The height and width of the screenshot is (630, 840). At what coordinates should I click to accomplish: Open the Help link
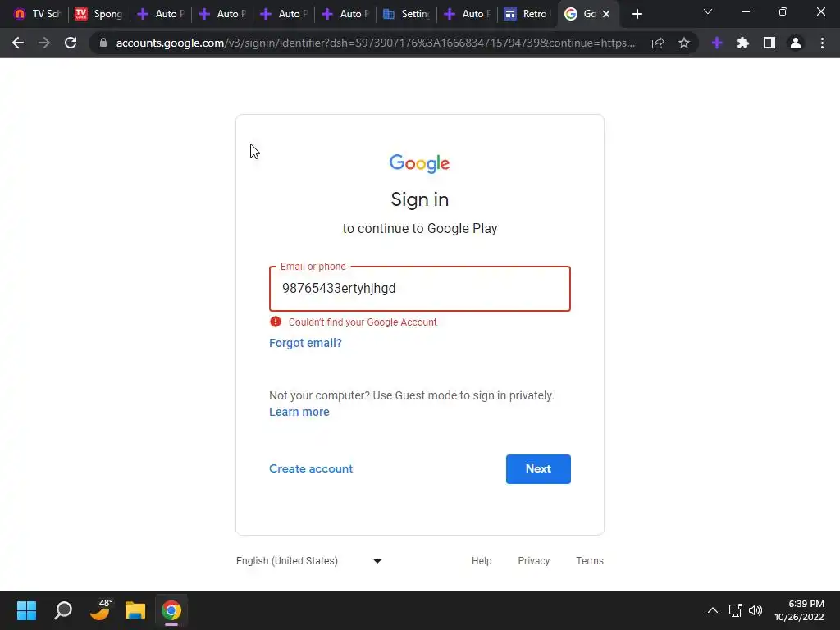pyautogui.click(x=481, y=561)
